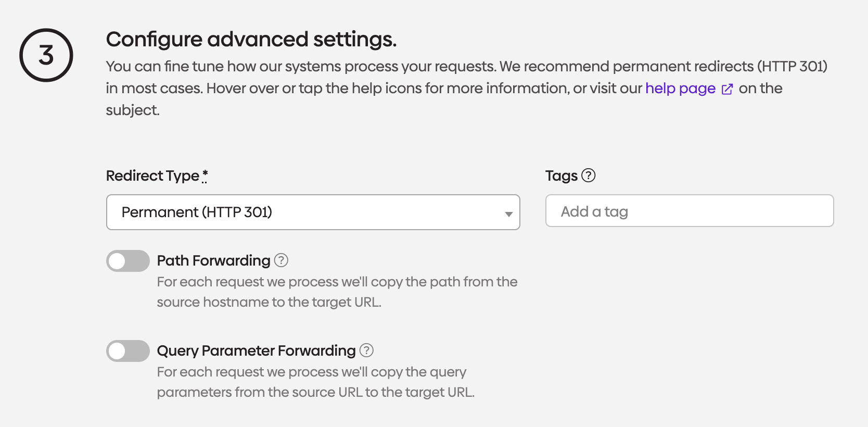This screenshot has width=868, height=427.
Task: Click the Query Parameter Forwarding help icon
Action: (x=367, y=350)
